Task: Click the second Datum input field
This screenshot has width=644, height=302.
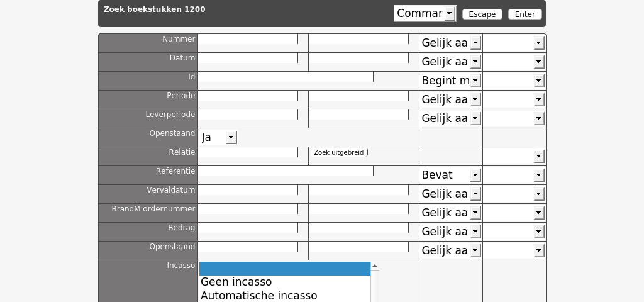Action: pyautogui.click(x=359, y=58)
